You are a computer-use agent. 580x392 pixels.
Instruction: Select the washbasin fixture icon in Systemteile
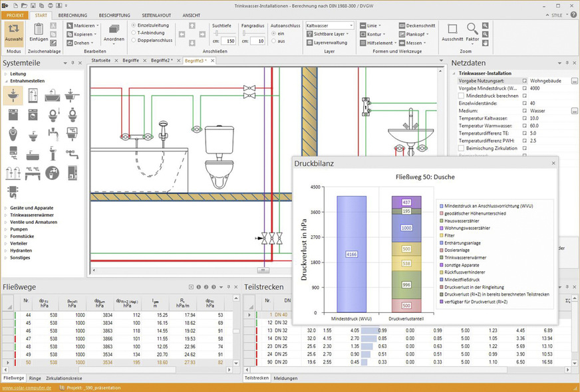(13, 96)
